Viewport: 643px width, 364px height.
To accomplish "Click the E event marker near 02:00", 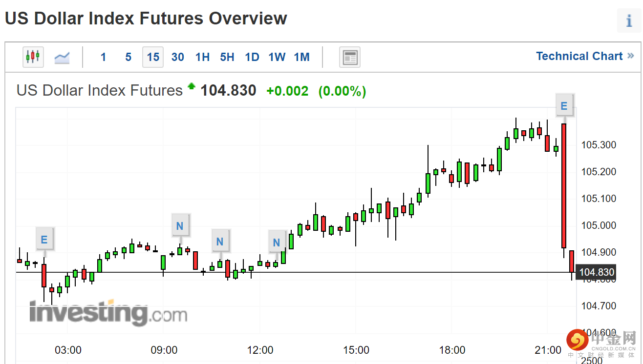I will [44, 240].
